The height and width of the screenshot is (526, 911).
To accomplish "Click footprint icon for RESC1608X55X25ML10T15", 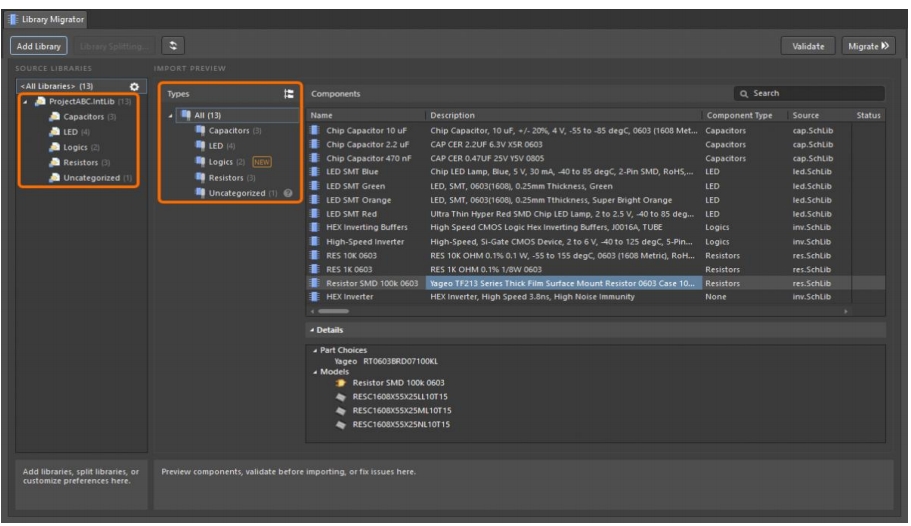I will (341, 411).
